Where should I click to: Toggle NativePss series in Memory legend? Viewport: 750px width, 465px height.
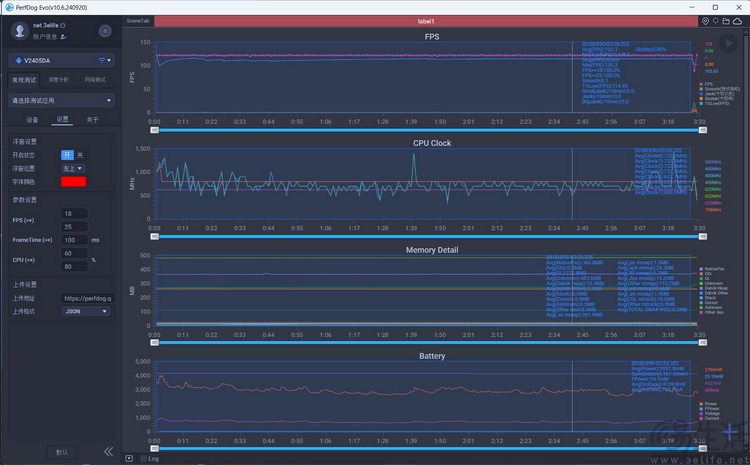coord(712,269)
